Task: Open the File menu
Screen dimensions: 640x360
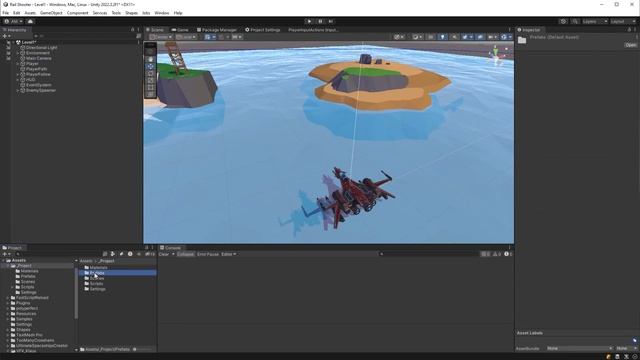Action: pos(6,13)
